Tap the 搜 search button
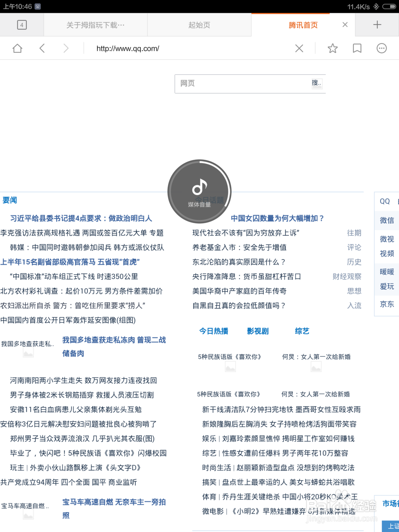 (317, 83)
